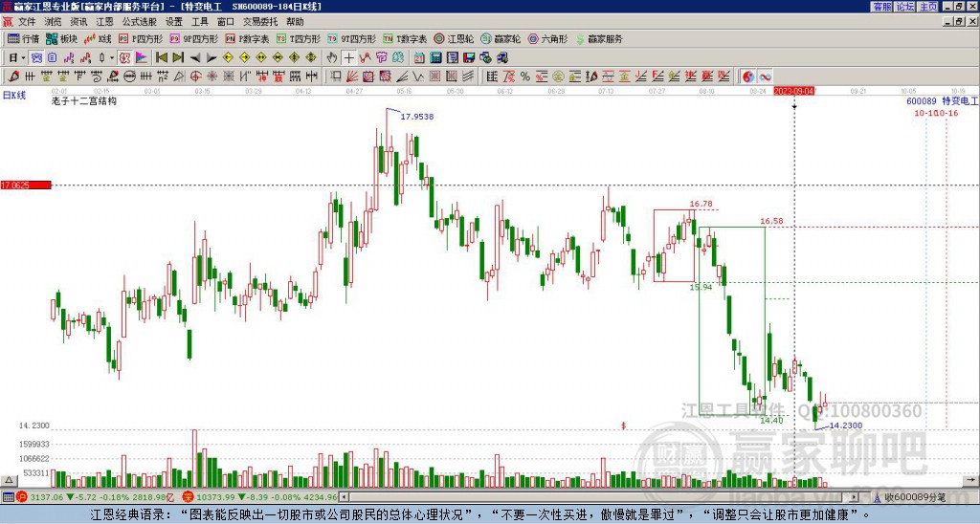Jump to last bar with green skip-forward arrow
980x524 pixels.
177,57
